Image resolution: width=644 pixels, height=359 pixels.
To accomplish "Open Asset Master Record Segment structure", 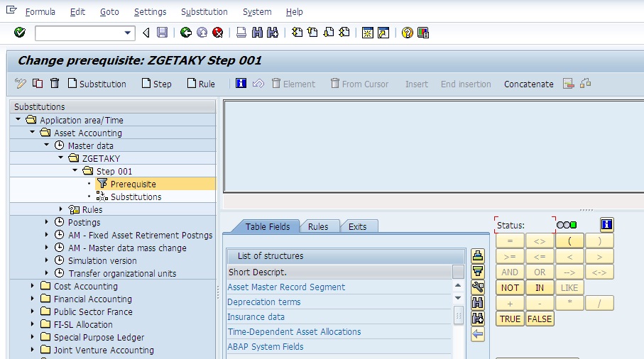I will 286,287.
